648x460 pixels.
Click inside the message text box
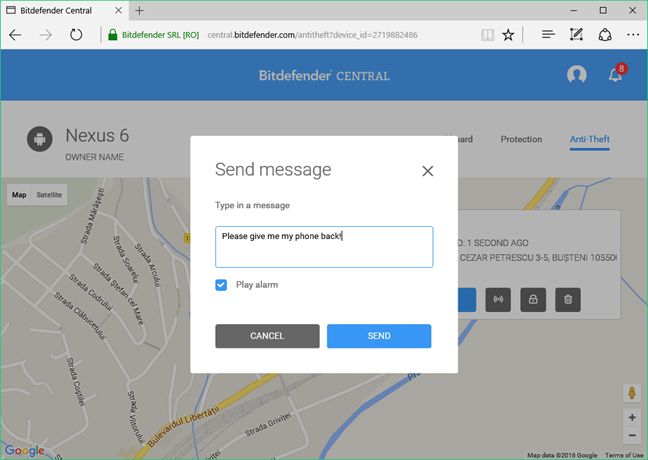(x=324, y=247)
